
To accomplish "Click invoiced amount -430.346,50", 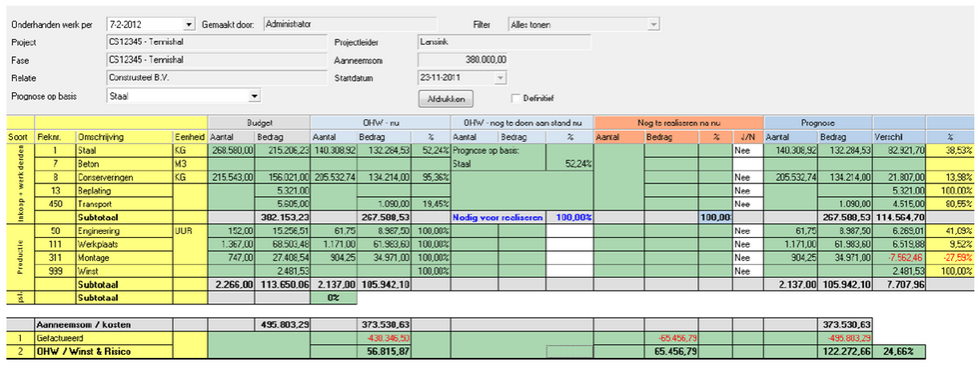I will (384, 338).
